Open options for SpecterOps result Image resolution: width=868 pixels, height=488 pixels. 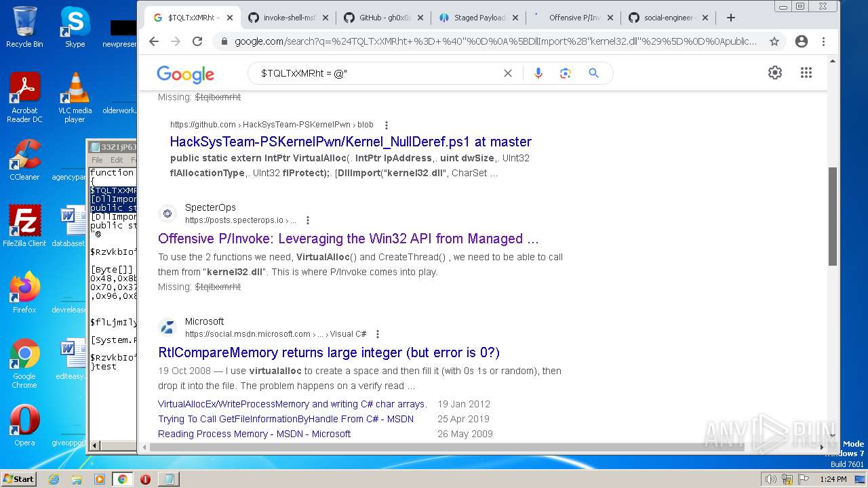[x=308, y=220]
